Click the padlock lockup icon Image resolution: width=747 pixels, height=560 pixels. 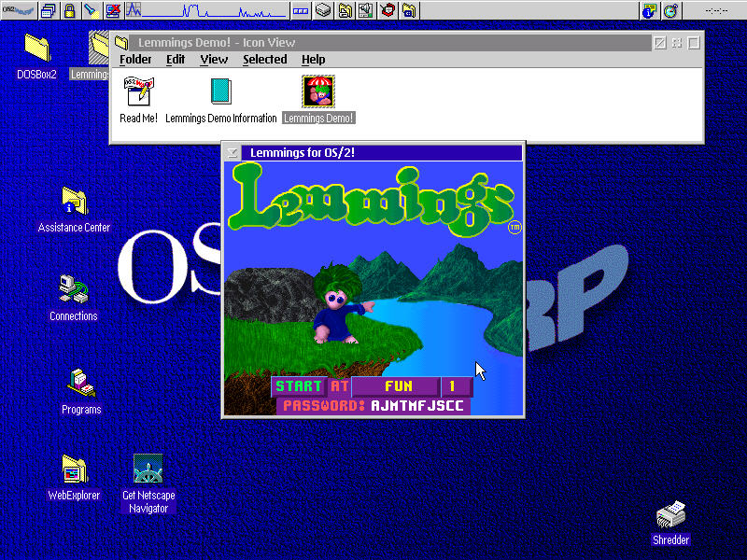[70, 10]
